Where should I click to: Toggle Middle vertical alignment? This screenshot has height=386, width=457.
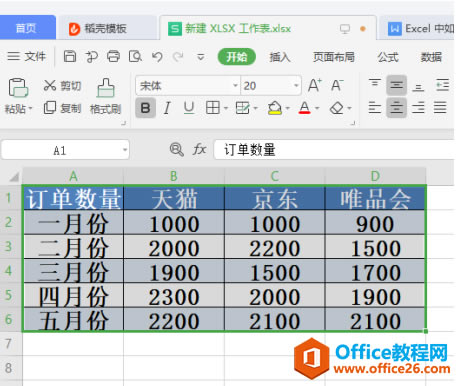click(x=396, y=85)
